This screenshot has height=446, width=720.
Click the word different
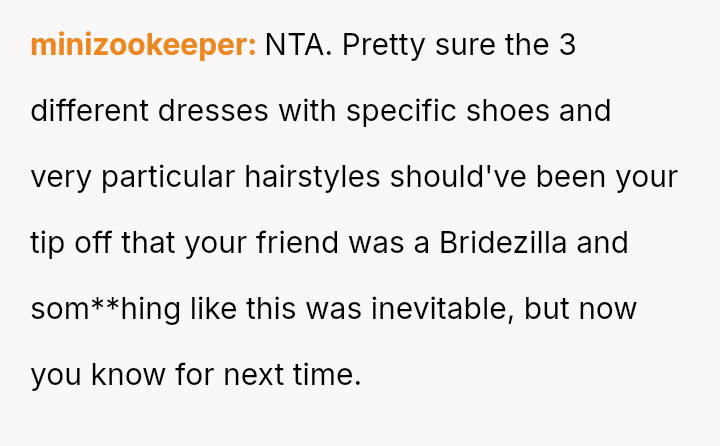coord(90,111)
